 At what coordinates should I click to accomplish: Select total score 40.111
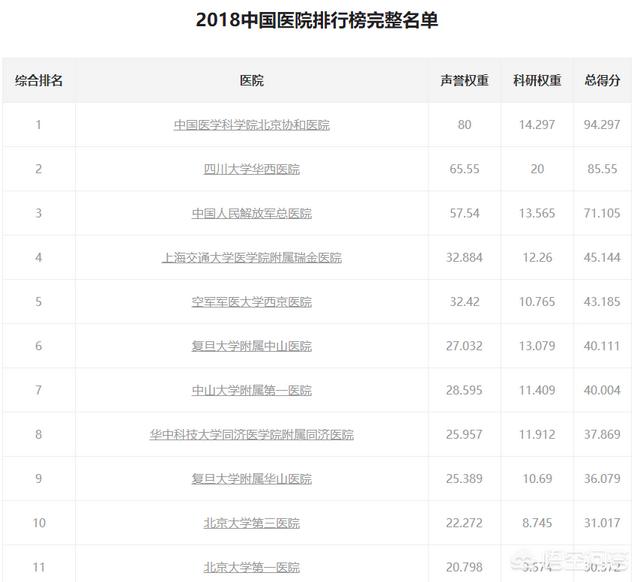pos(602,346)
